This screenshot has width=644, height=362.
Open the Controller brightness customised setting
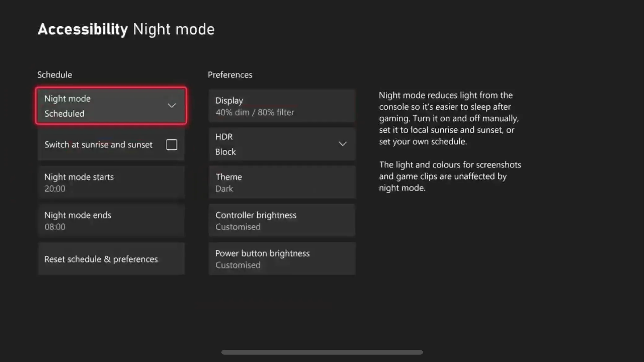(282, 221)
